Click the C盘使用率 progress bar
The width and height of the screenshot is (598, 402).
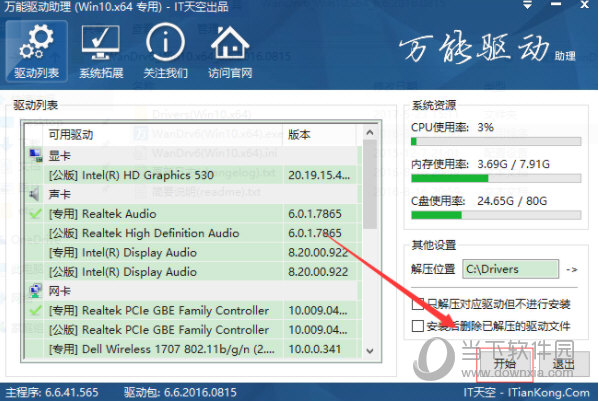tap(496, 215)
